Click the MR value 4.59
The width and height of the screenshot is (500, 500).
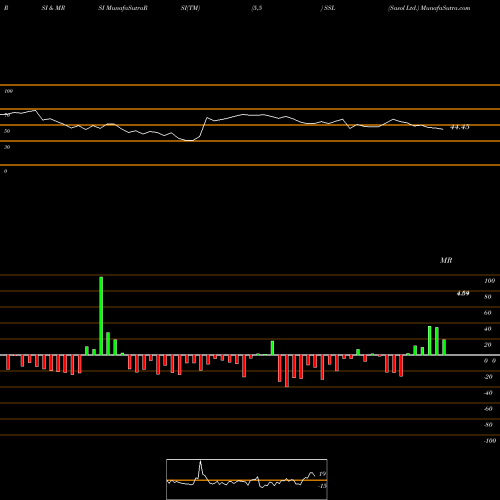point(463,293)
